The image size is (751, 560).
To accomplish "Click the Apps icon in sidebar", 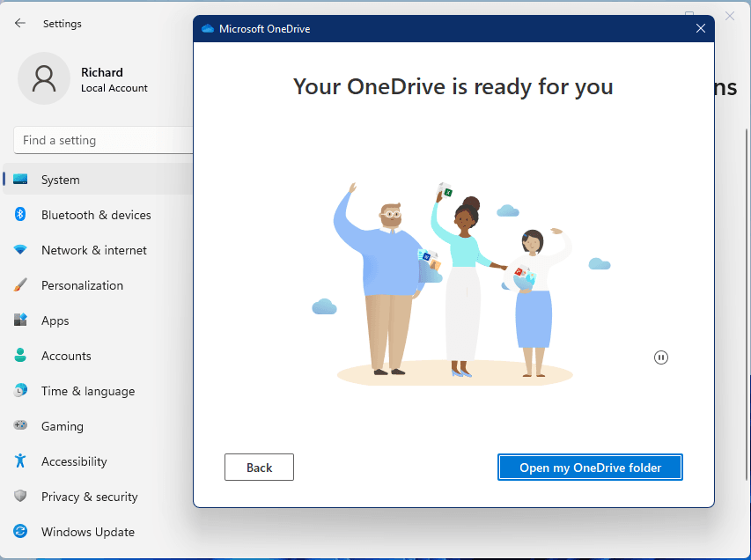I will click(x=20, y=320).
